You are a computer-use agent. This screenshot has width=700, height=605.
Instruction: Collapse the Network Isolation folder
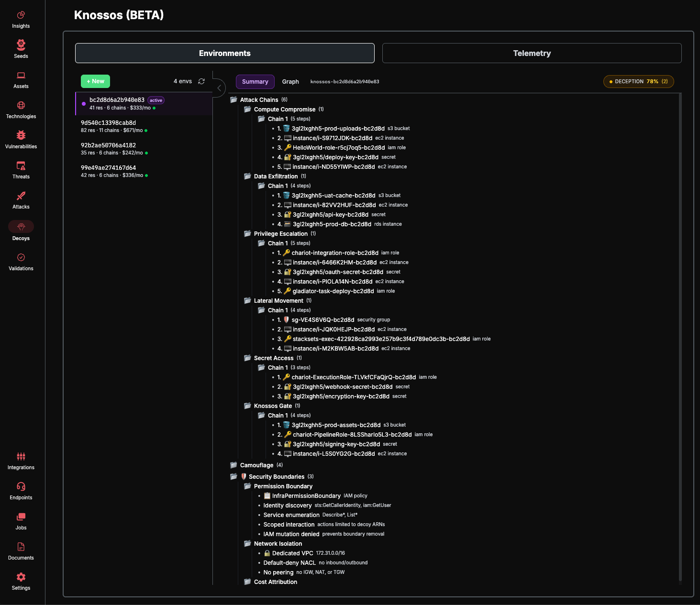tap(247, 543)
